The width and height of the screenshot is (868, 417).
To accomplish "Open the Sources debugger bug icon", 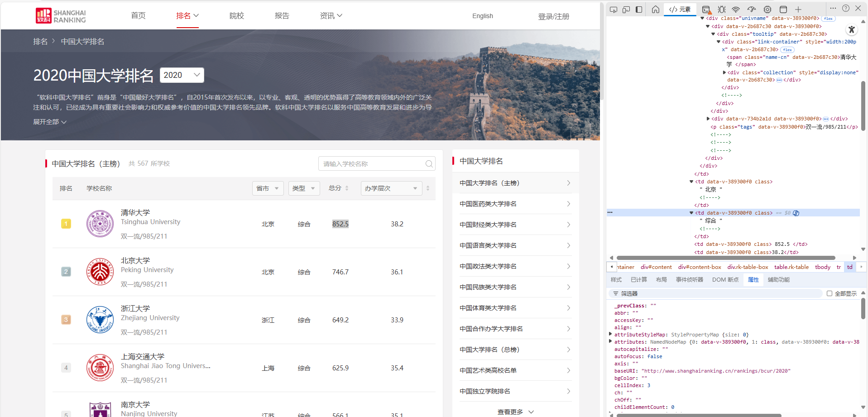I will (722, 10).
